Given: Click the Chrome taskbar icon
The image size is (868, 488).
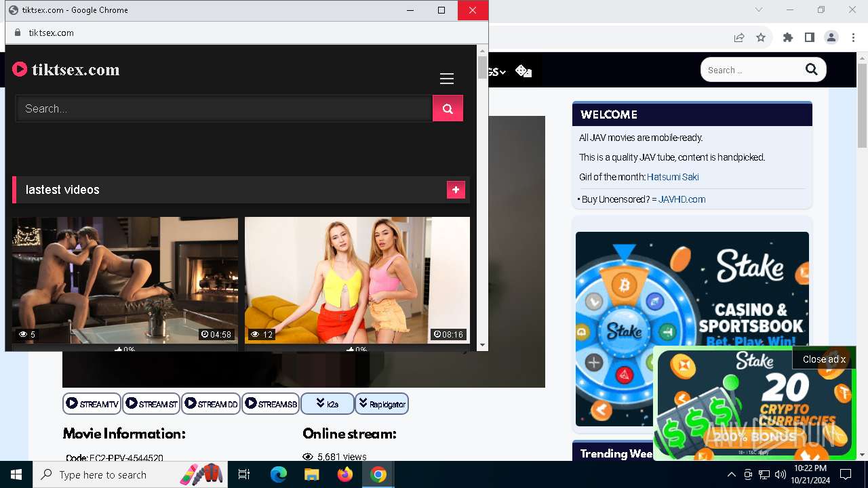Looking at the screenshot, I should click(378, 474).
